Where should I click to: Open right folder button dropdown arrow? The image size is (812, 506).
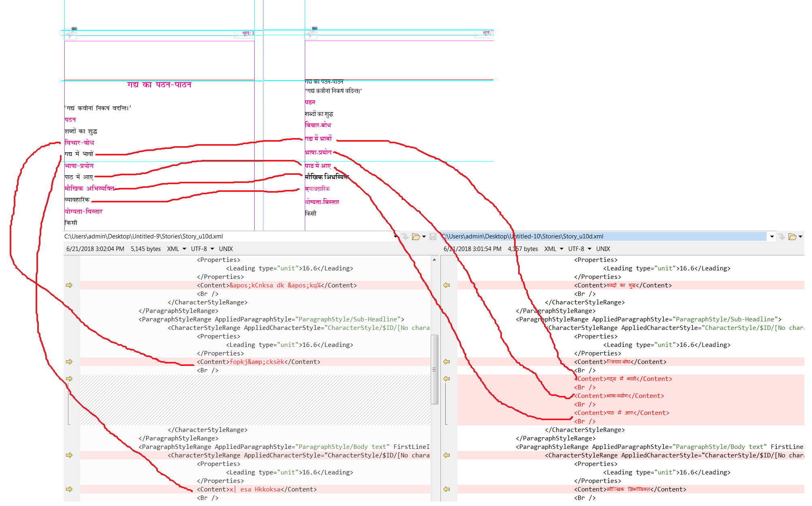coord(800,237)
